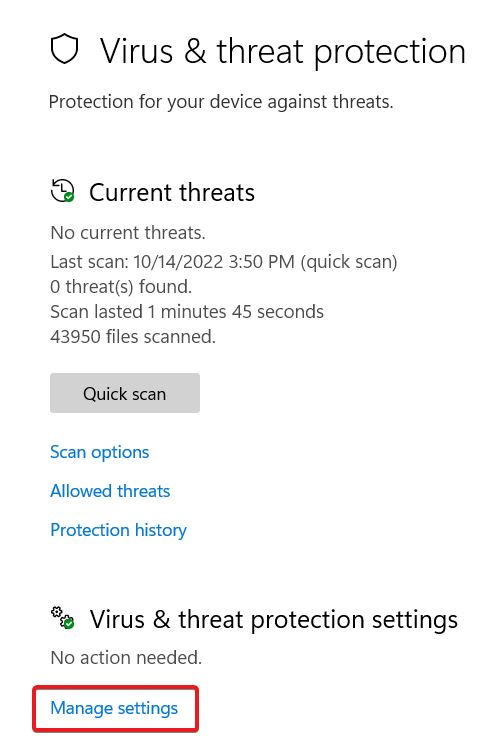Click the Current threats clock history icon

[62, 190]
